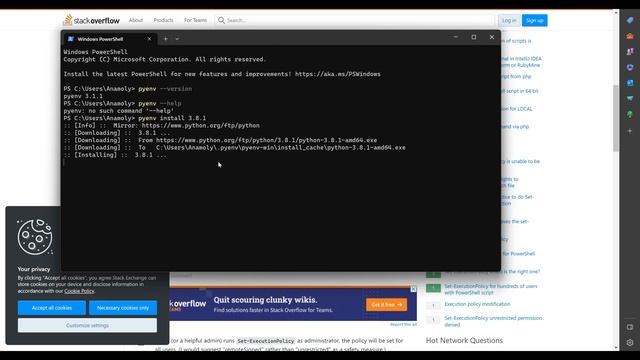The width and height of the screenshot is (640, 360).
Task: Open 'Set-ExecutionPolicy for hundreds of users' link
Action: (491, 289)
